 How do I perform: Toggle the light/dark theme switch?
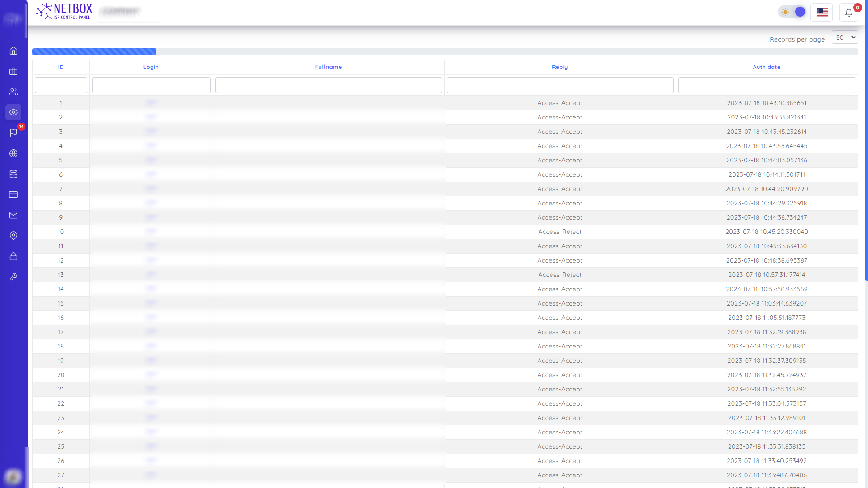point(792,12)
